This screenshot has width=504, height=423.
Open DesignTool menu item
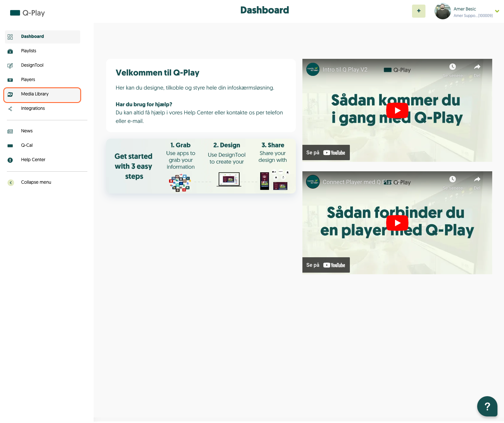click(x=43, y=65)
